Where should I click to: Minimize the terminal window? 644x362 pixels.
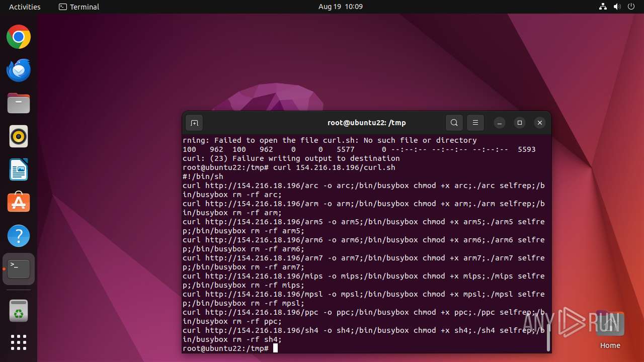(x=500, y=123)
